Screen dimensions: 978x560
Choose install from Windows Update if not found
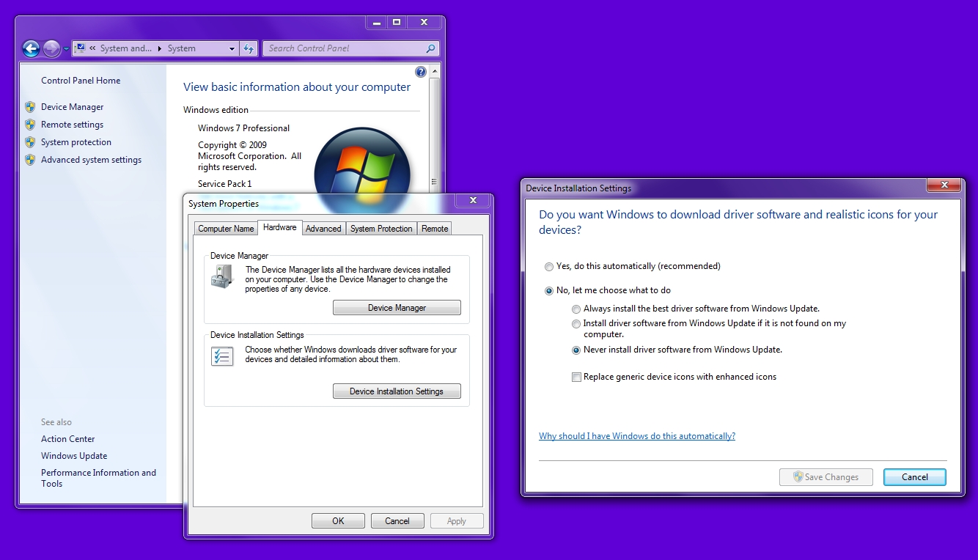click(709, 328)
